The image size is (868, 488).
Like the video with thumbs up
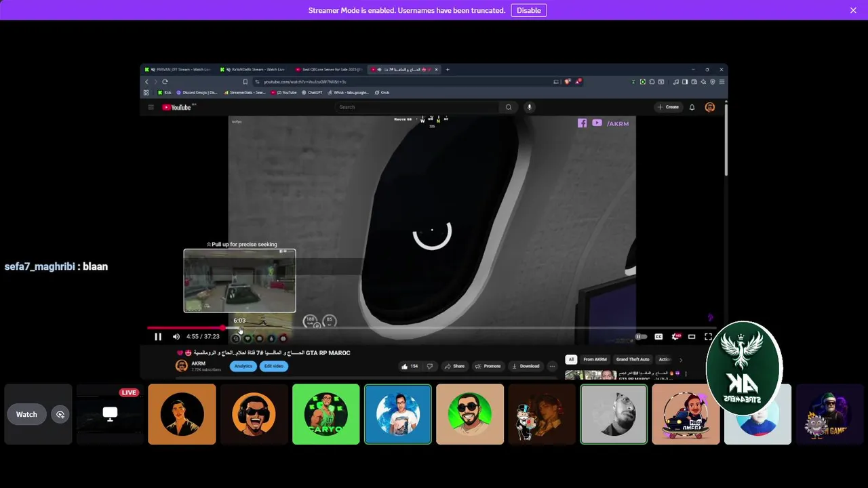(x=410, y=366)
